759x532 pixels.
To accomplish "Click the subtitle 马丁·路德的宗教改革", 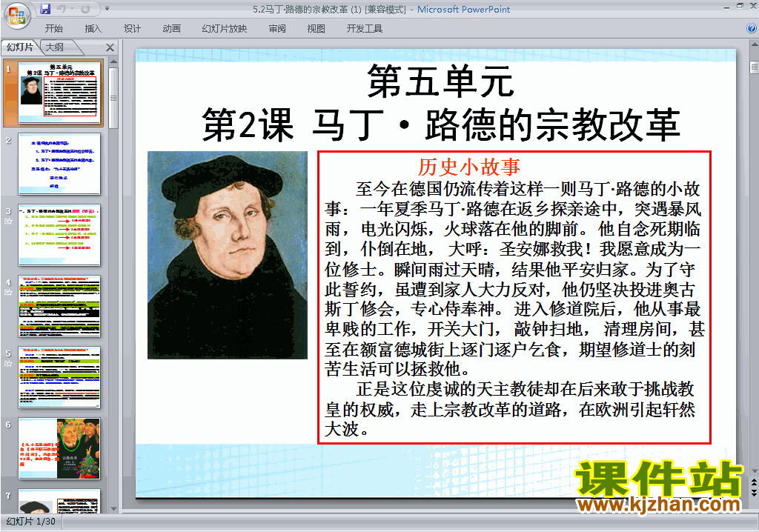I will tap(496, 124).
